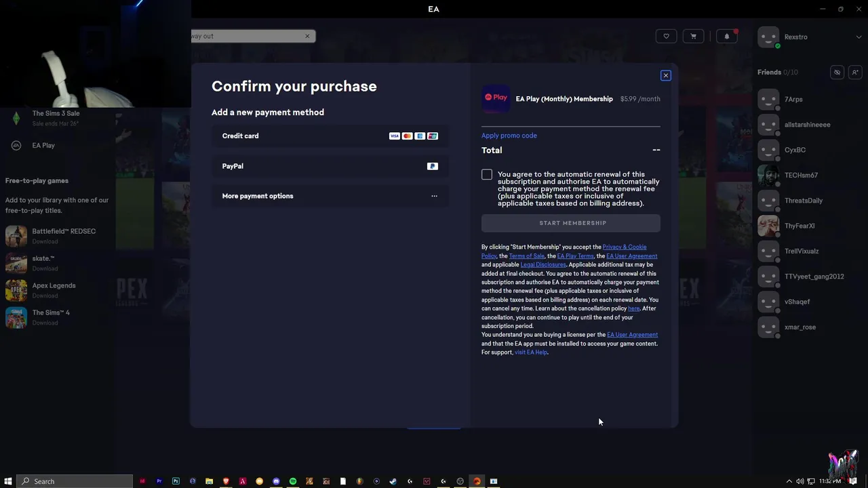Viewport: 868px width, 488px height.
Task: Open Spotify from taskbar
Action: pos(293,481)
